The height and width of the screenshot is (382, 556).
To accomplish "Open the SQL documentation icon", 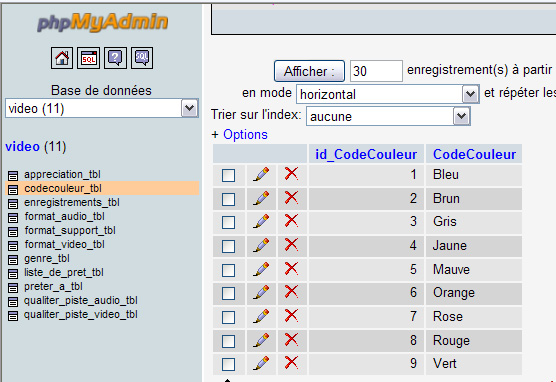I will [x=142, y=58].
